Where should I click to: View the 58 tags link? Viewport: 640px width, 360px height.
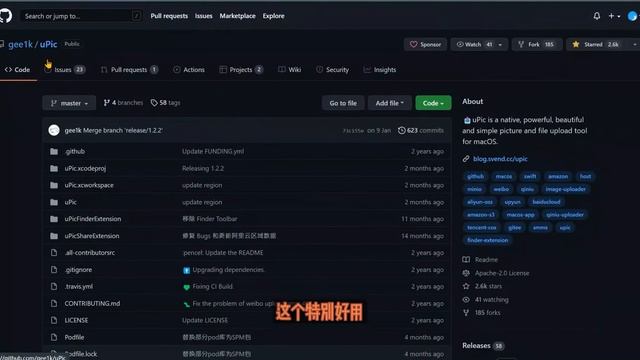[166, 103]
